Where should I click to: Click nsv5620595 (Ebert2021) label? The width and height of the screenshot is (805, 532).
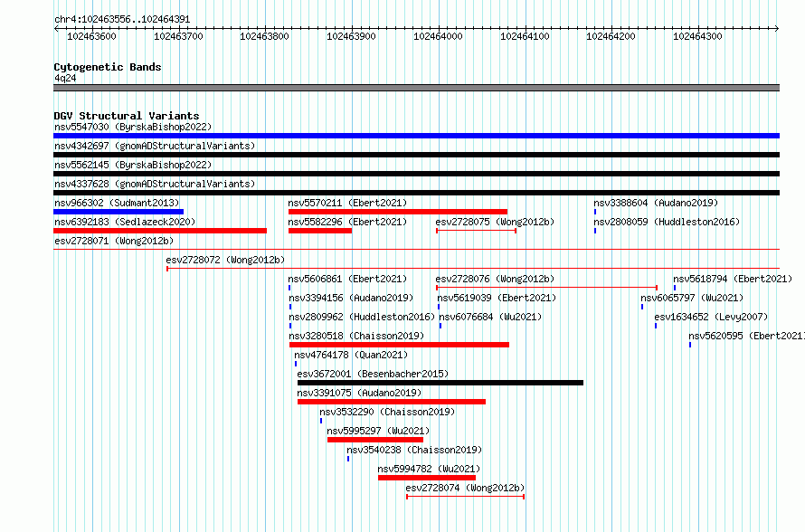click(x=746, y=336)
